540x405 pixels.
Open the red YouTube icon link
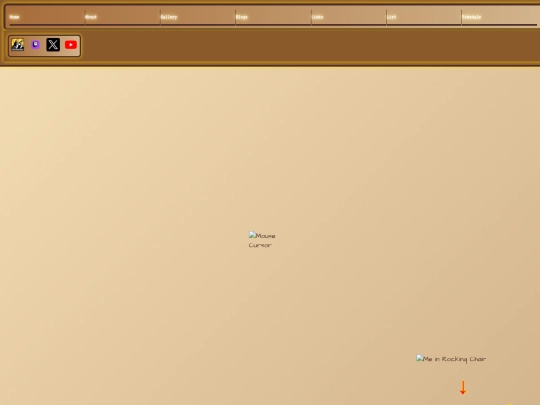pyautogui.click(x=71, y=45)
